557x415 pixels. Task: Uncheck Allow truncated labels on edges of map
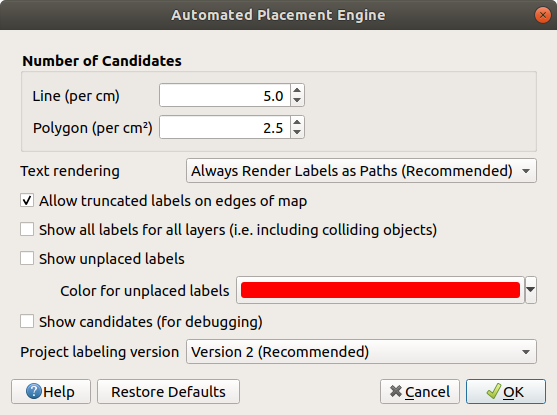tap(27, 201)
